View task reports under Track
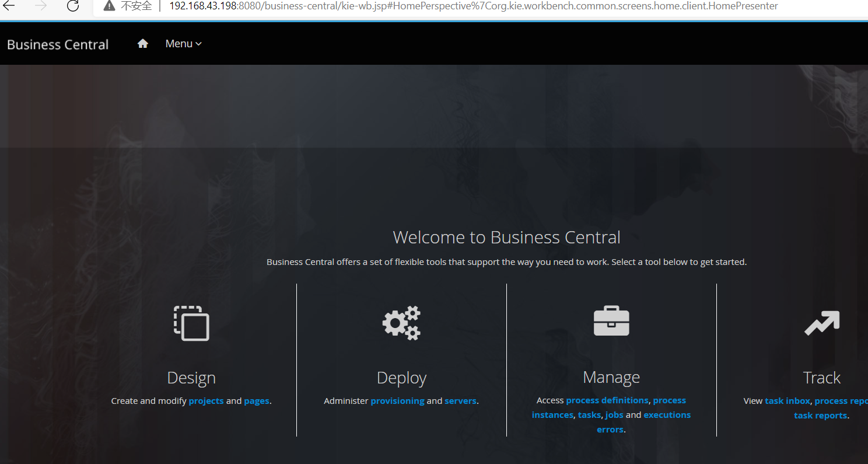 (820, 415)
